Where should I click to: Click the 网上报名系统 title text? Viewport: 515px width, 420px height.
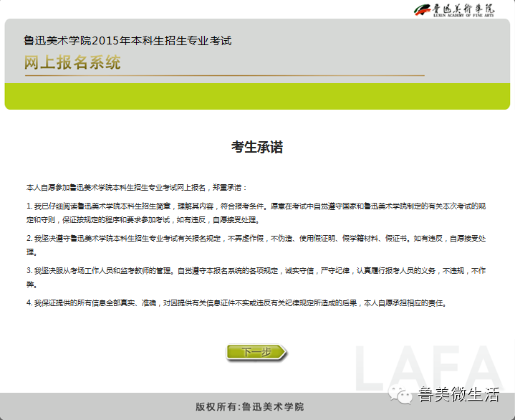[x=72, y=62]
